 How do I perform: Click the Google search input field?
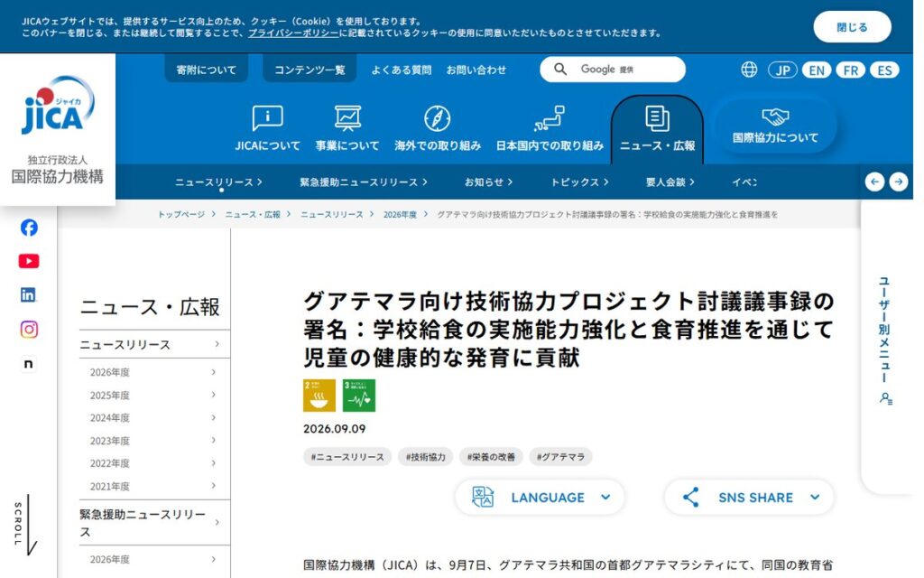click(613, 70)
